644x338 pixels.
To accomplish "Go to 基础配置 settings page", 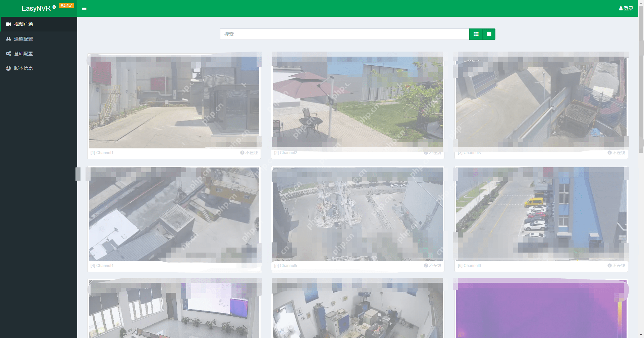I will 23,54.
